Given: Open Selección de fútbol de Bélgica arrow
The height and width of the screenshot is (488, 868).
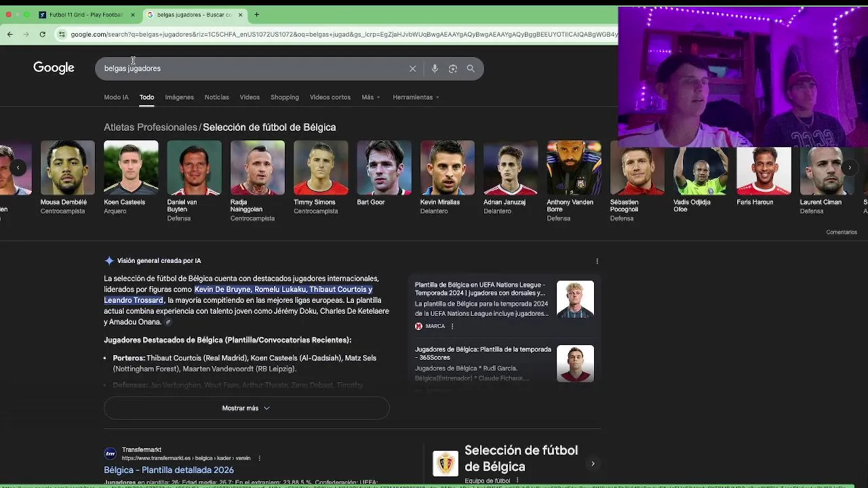Looking at the screenshot, I should [x=593, y=464].
